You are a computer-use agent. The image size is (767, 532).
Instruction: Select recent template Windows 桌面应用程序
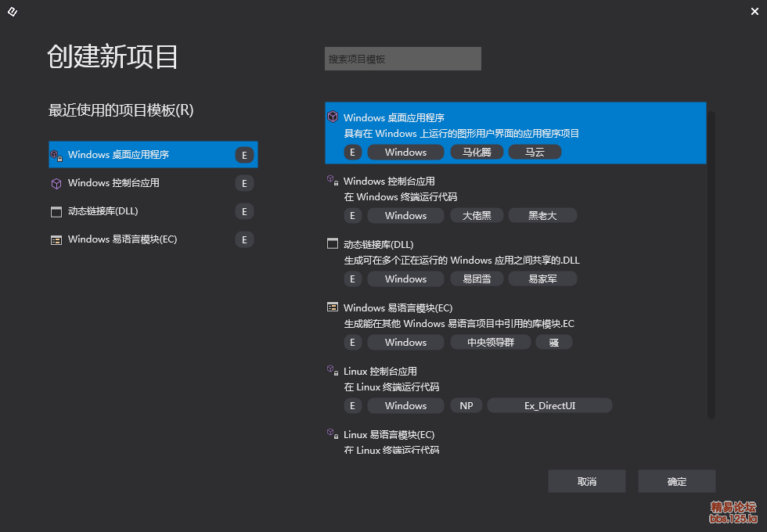click(153, 155)
